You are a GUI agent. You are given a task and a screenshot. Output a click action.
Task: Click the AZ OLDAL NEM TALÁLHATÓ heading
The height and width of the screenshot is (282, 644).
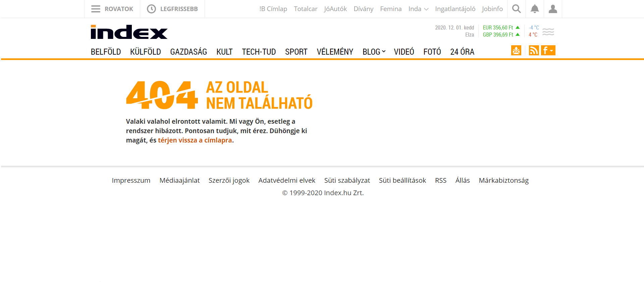click(x=259, y=95)
